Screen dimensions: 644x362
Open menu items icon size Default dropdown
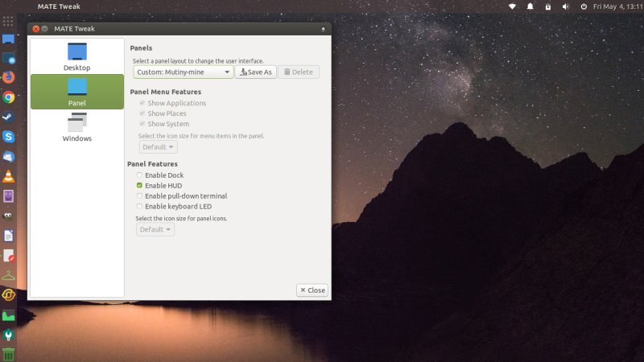click(x=158, y=147)
